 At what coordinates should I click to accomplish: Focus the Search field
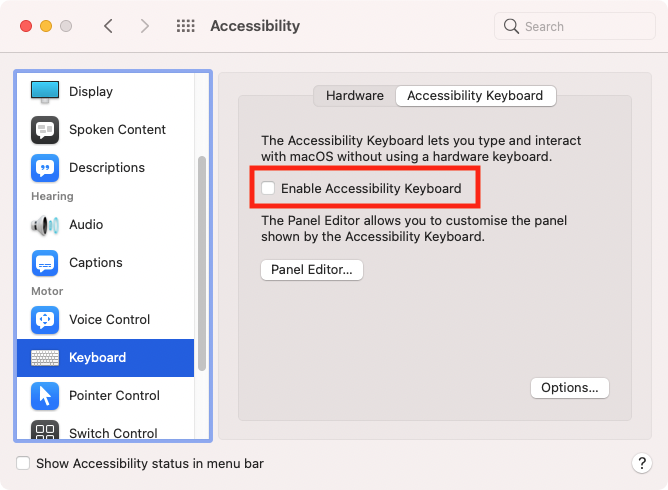(x=575, y=26)
